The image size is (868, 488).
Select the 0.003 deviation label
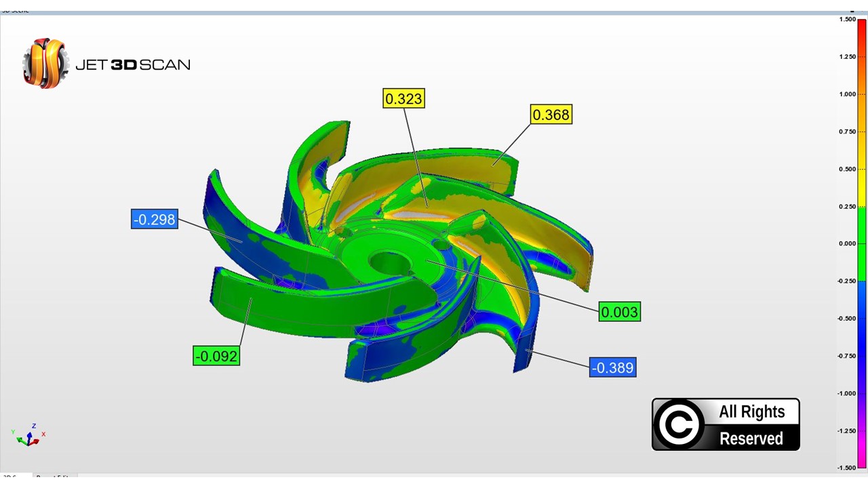click(619, 312)
